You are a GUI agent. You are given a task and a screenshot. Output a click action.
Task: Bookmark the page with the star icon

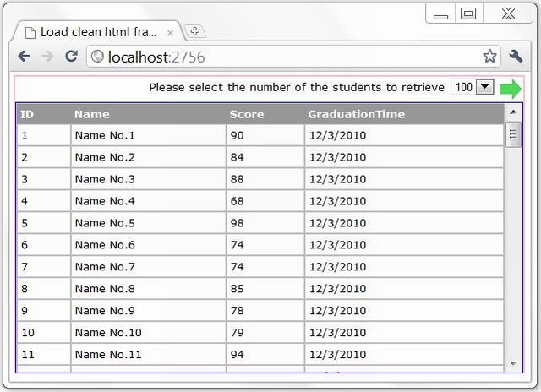coord(489,57)
